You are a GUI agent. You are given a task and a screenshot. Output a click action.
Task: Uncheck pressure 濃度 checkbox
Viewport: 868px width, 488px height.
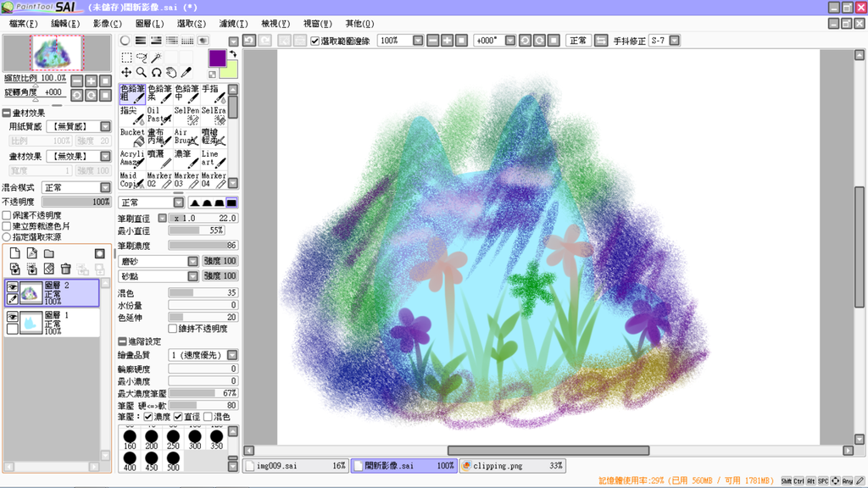click(147, 417)
